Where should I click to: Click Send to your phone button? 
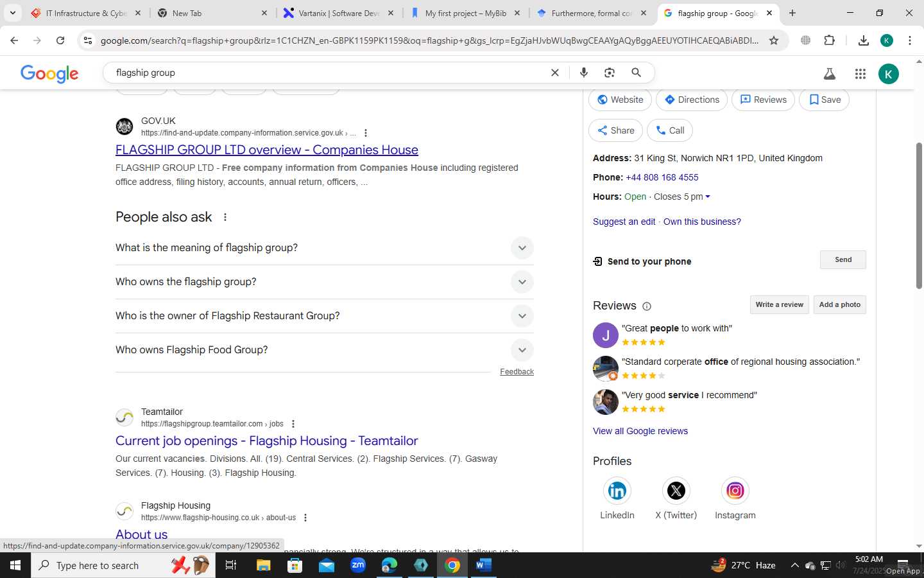(843, 259)
